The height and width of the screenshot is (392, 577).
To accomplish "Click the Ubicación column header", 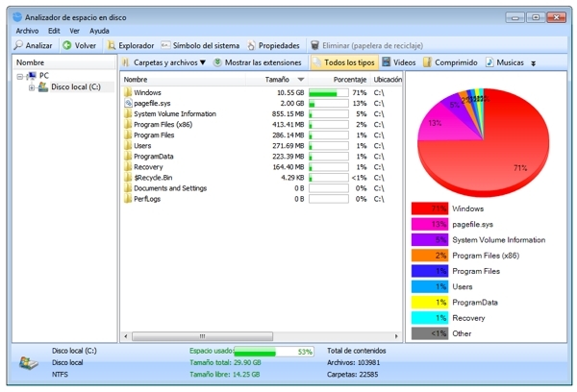I will coord(388,80).
